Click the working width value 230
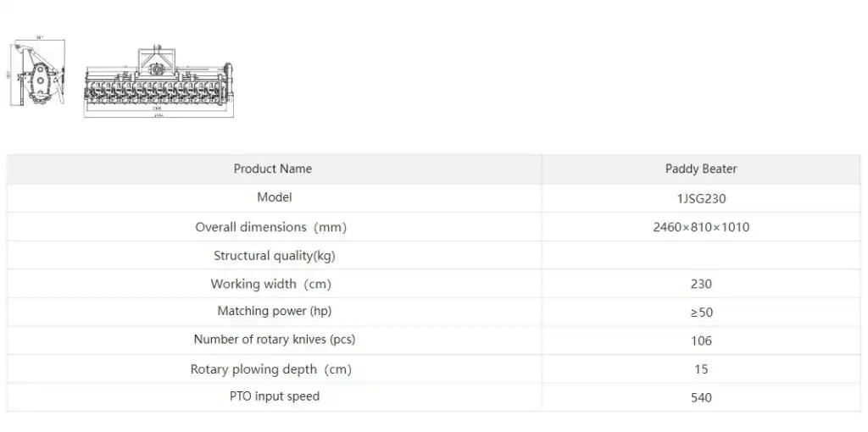 click(701, 285)
